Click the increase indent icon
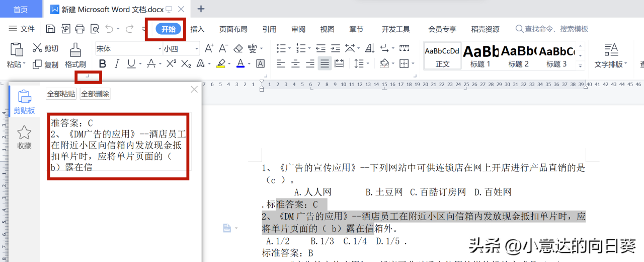Screen dimensions: 644x262 tap(335, 48)
